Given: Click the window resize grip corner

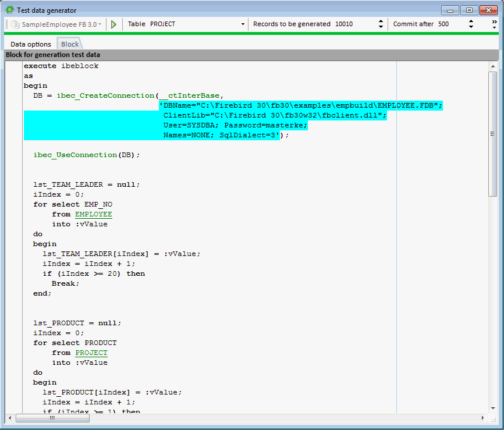Looking at the screenshot, I should click(x=494, y=419).
